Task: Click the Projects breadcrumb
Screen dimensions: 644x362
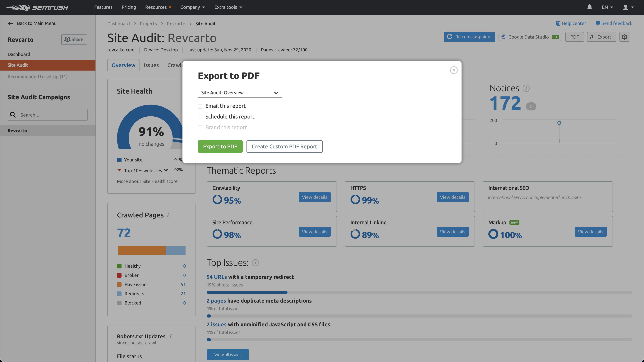Action: [x=148, y=24]
